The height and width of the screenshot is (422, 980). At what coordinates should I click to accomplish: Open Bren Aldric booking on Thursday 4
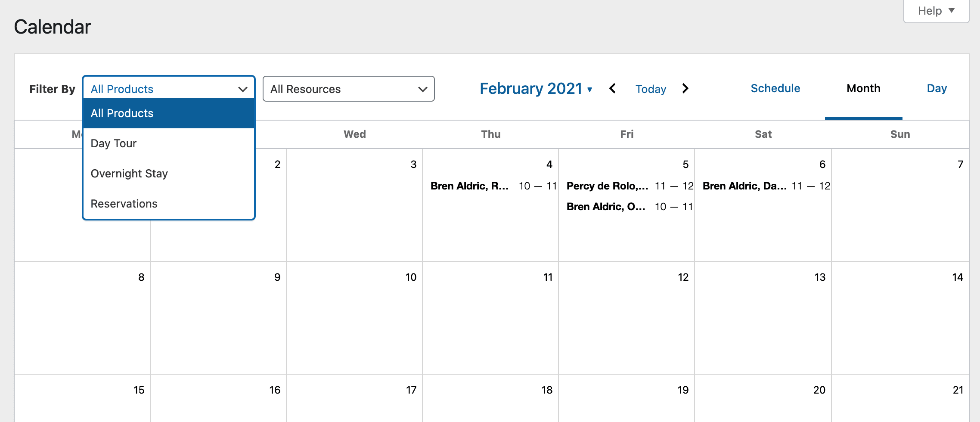pyautogui.click(x=493, y=186)
